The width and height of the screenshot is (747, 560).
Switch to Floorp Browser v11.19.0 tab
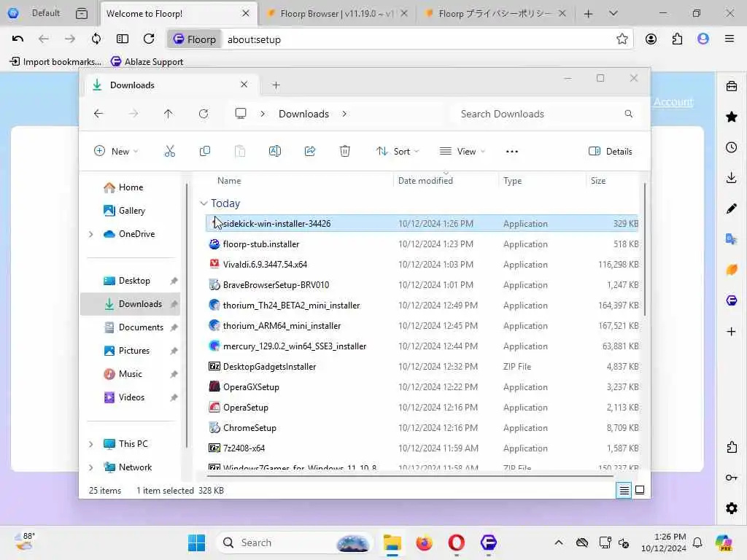[x=337, y=13]
